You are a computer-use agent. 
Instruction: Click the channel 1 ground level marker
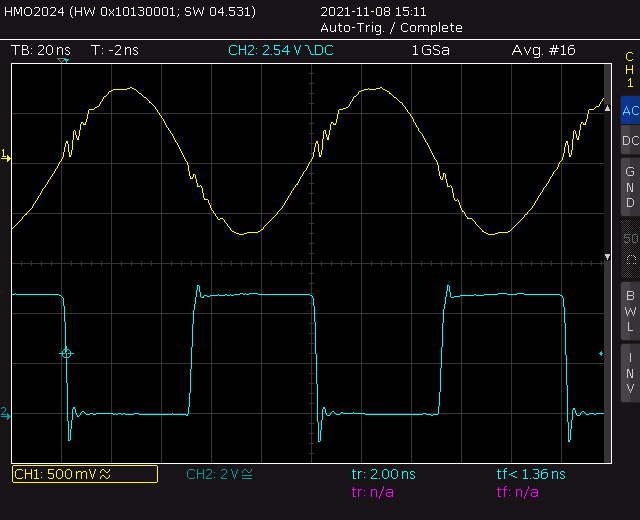point(6,156)
